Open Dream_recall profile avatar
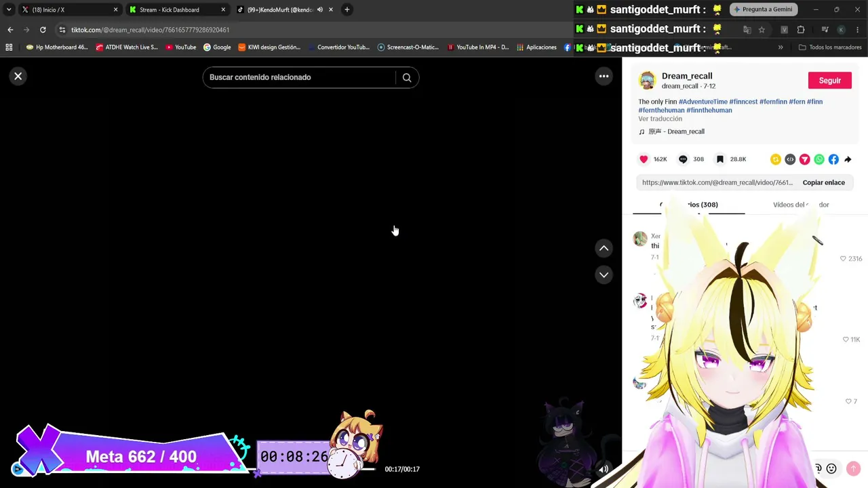 (647, 80)
